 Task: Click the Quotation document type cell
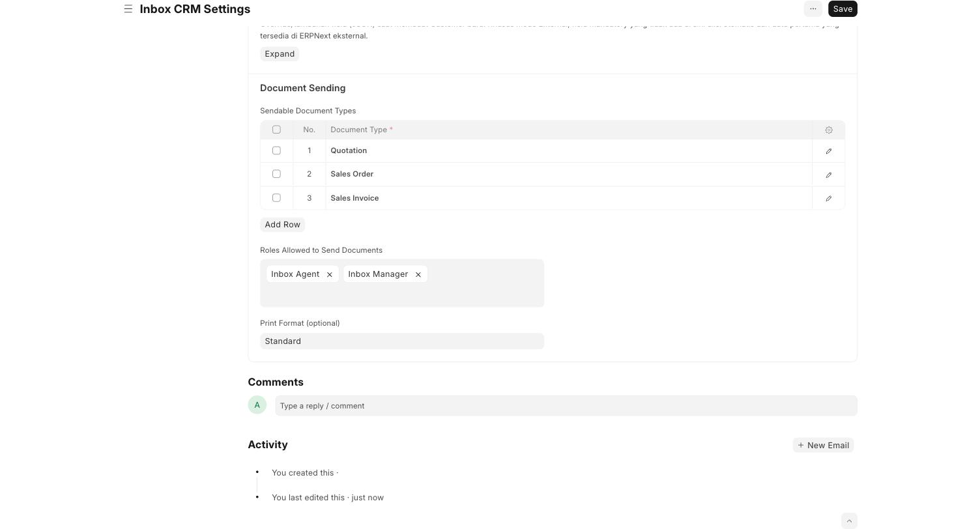(x=569, y=150)
